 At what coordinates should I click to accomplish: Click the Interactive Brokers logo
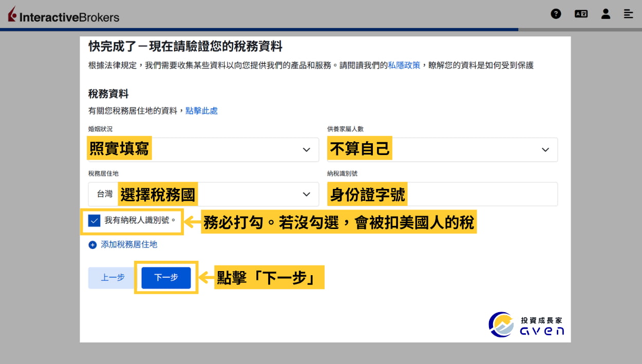(x=64, y=15)
